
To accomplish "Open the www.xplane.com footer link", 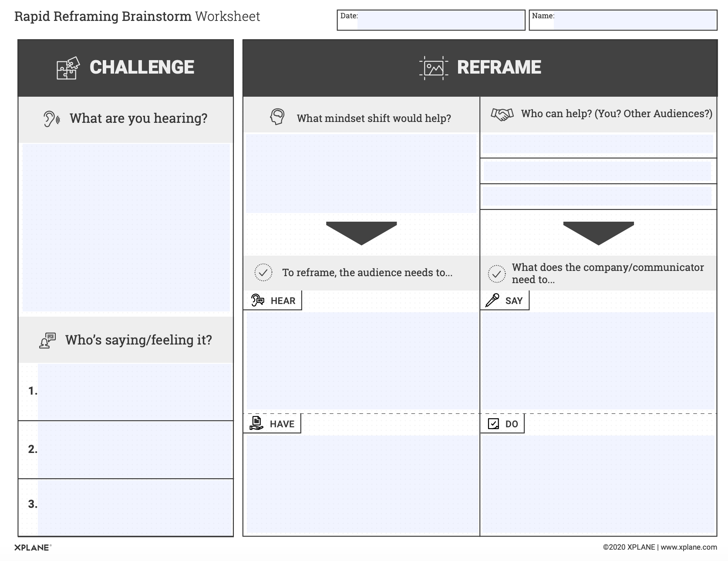I will pyautogui.click(x=688, y=547).
